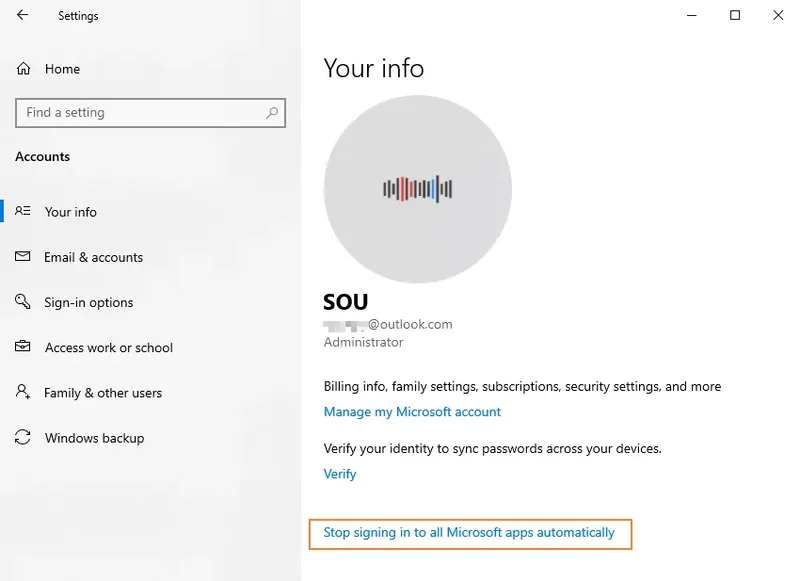The image size is (800, 581).
Task: Click the Sign-in options key icon
Action: (22, 301)
